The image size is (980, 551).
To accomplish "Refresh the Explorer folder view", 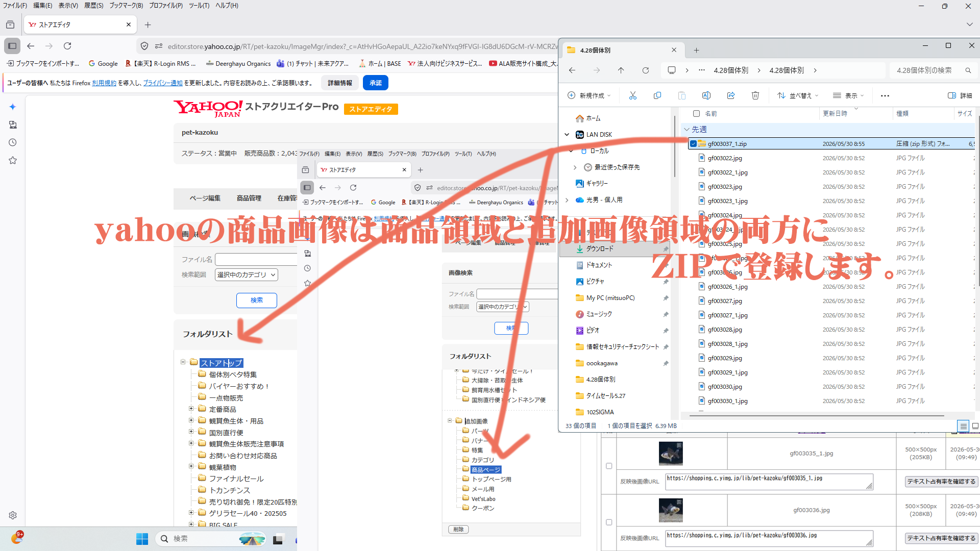I will [646, 70].
